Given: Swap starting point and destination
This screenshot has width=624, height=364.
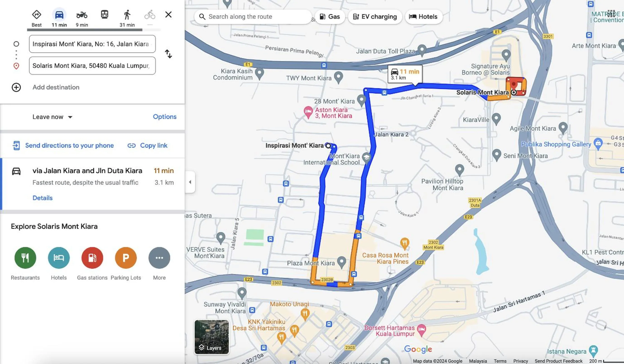Looking at the screenshot, I should pos(168,54).
